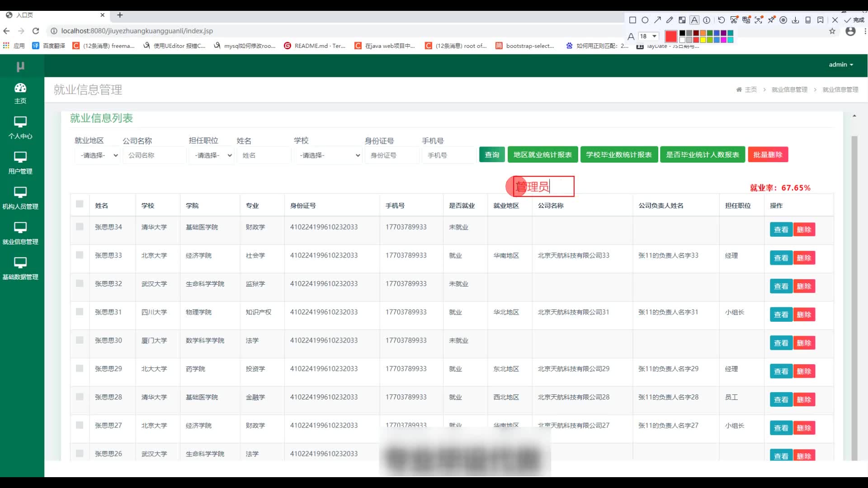Pick the large red active color swatch
Image resolution: width=868 pixels, height=488 pixels.
[671, 36]
